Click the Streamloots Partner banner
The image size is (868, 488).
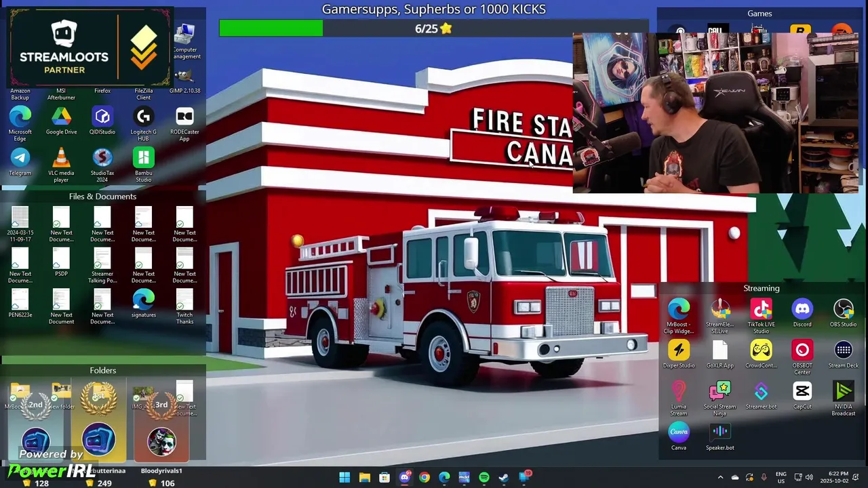[90, 47]
